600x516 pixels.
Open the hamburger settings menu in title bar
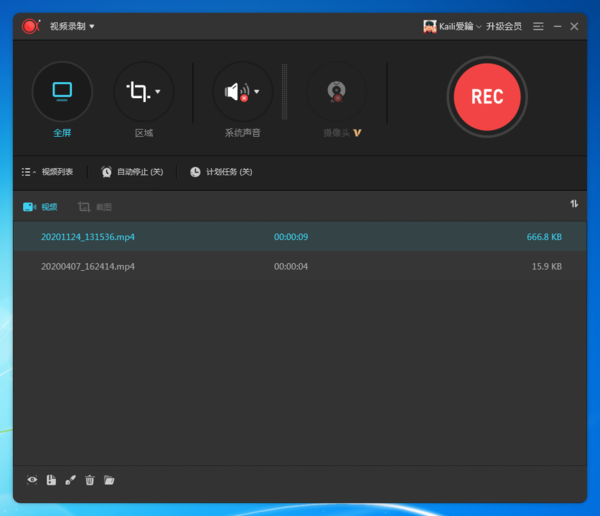[x=539, y=26]
